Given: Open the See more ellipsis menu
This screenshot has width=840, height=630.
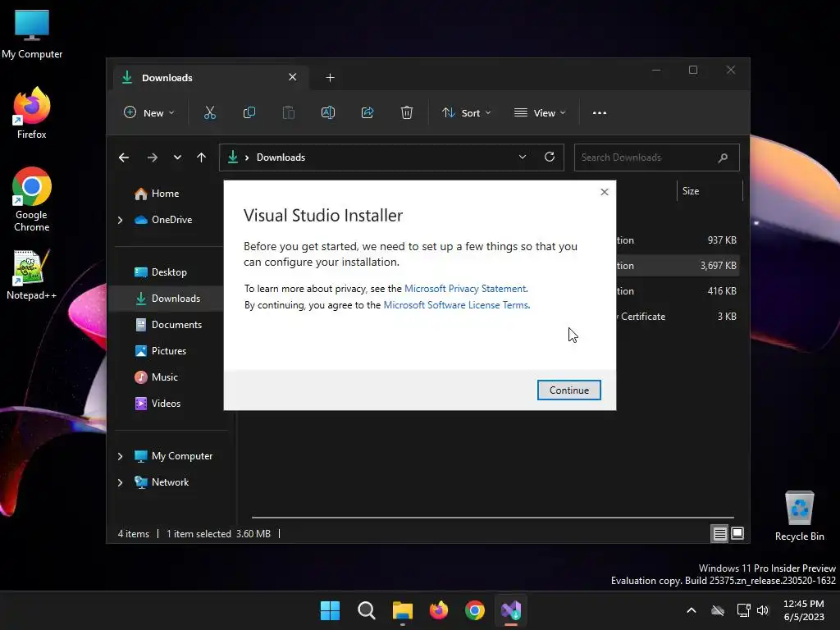Looking at the screenshot, I should pos(600,112).
